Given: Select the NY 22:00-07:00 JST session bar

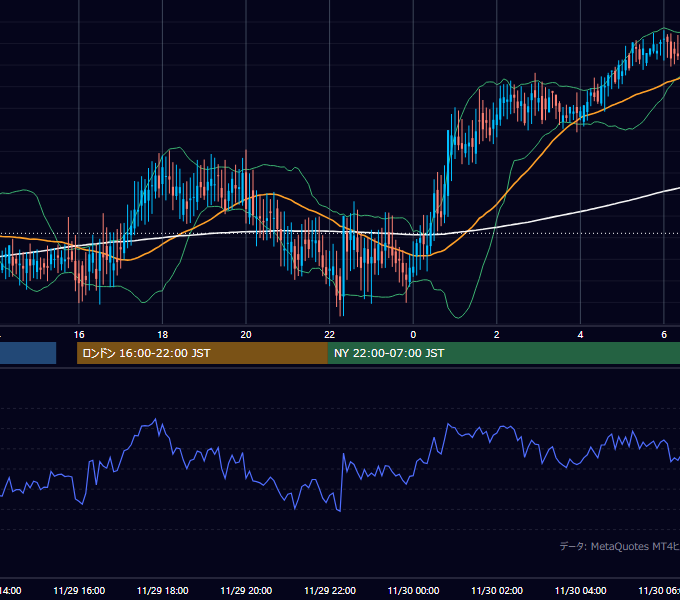Looking at the screenshot, I should [503, 353].
